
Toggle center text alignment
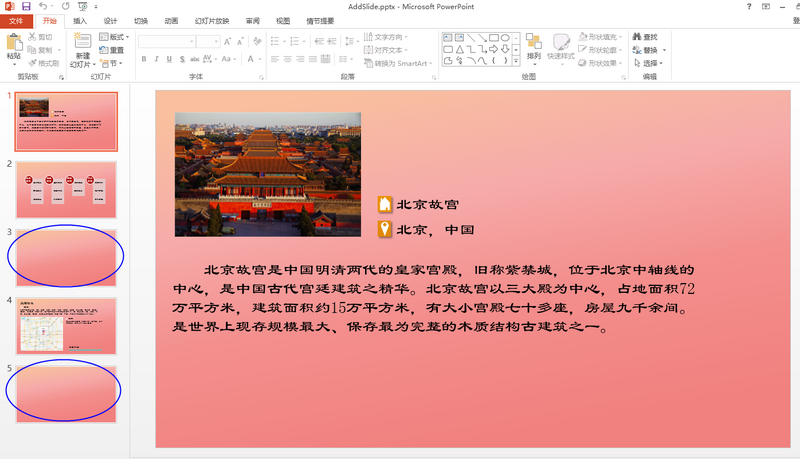[x=288, y=59]
